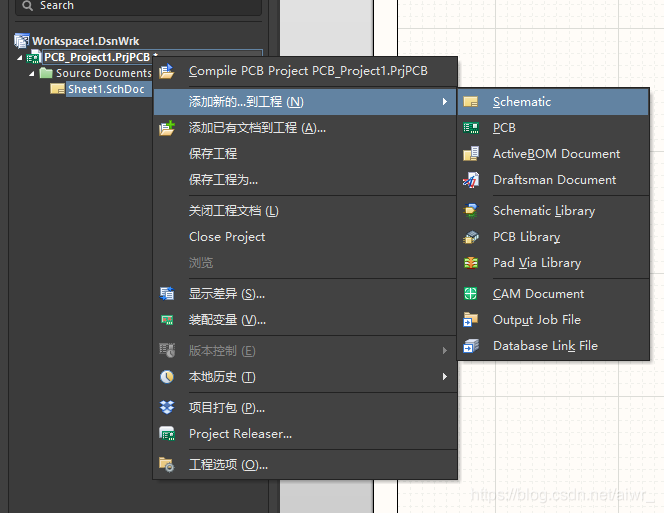Click the 显示差异 show differences icon
This screenshot has height=513, width=664.
click(x=167, y=294)
